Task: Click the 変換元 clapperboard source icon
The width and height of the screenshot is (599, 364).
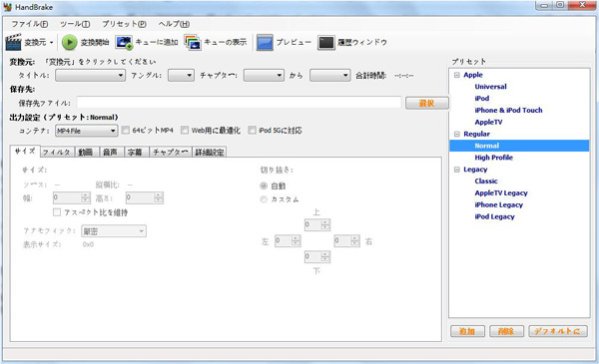Action: pos(14,42)
